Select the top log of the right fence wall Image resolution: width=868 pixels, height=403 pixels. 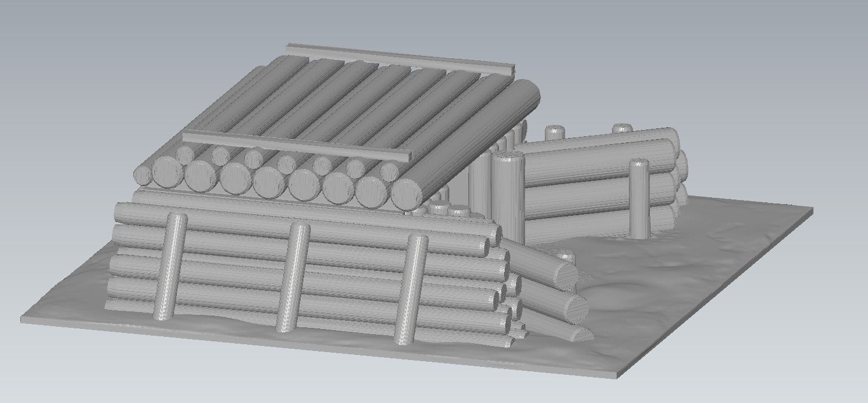pyautogui.click(x=599, y=147)
